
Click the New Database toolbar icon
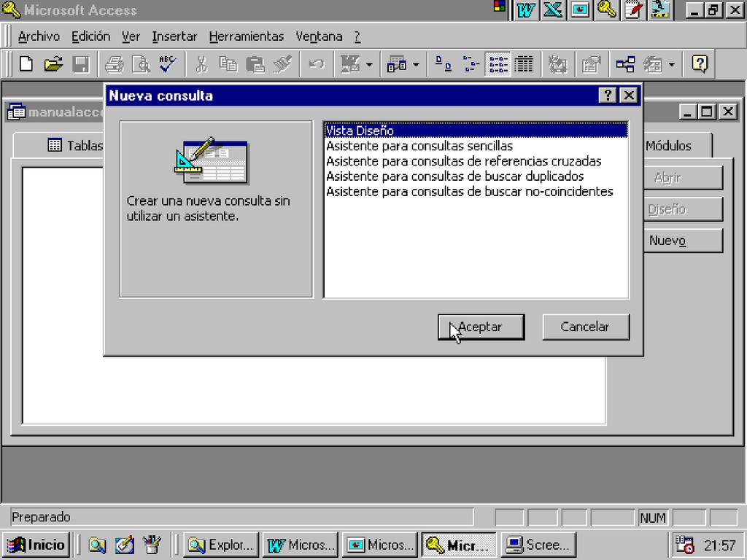[26, 64]
